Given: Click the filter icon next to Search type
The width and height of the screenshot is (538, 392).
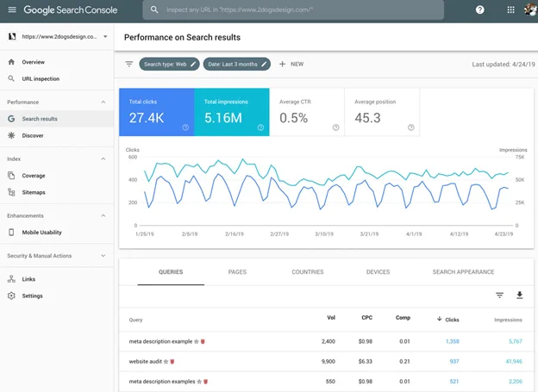Looking at the screenshot, I should click(129, 64).
